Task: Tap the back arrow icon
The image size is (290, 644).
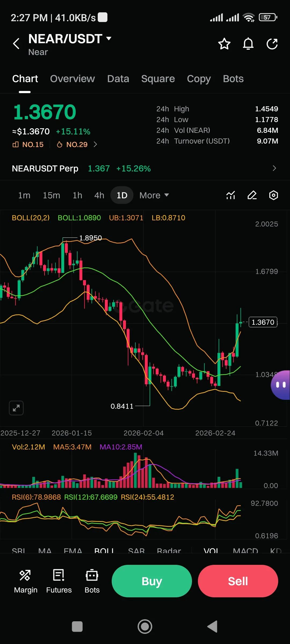Action: 16,43
